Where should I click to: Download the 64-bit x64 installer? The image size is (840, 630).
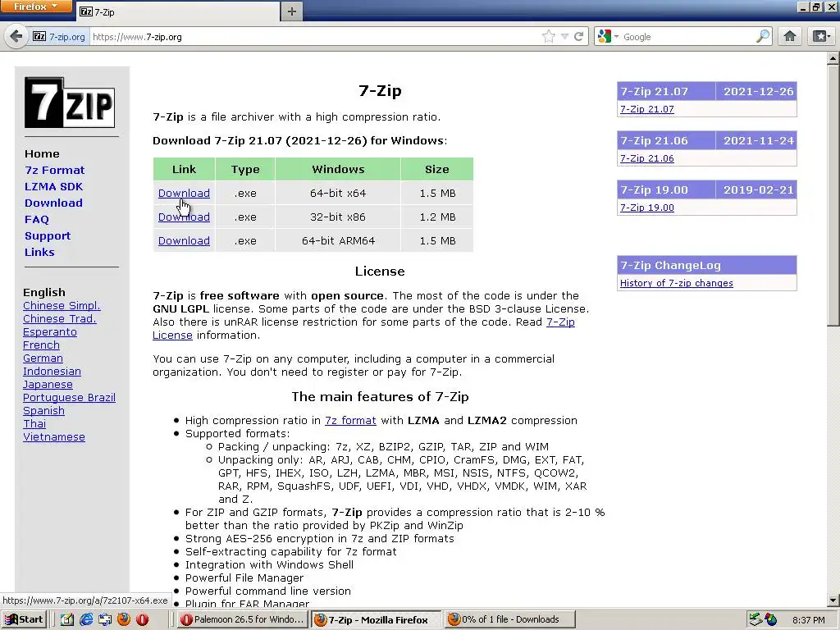[184, 193]
